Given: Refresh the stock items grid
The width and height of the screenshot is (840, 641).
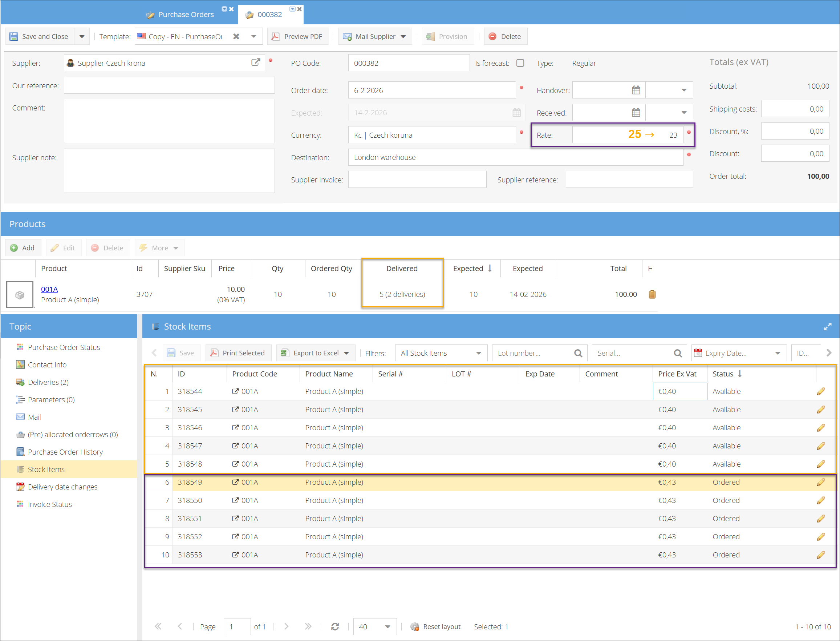Looking at the screenshot, I should [335, 626].
